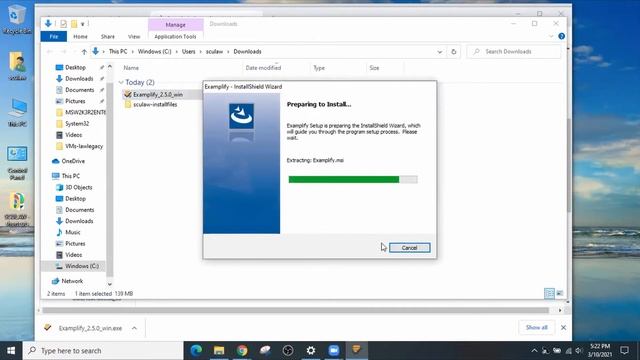This screenshot has width=640, height=360.
Task: Open Music under This PC
Action: 73,232
